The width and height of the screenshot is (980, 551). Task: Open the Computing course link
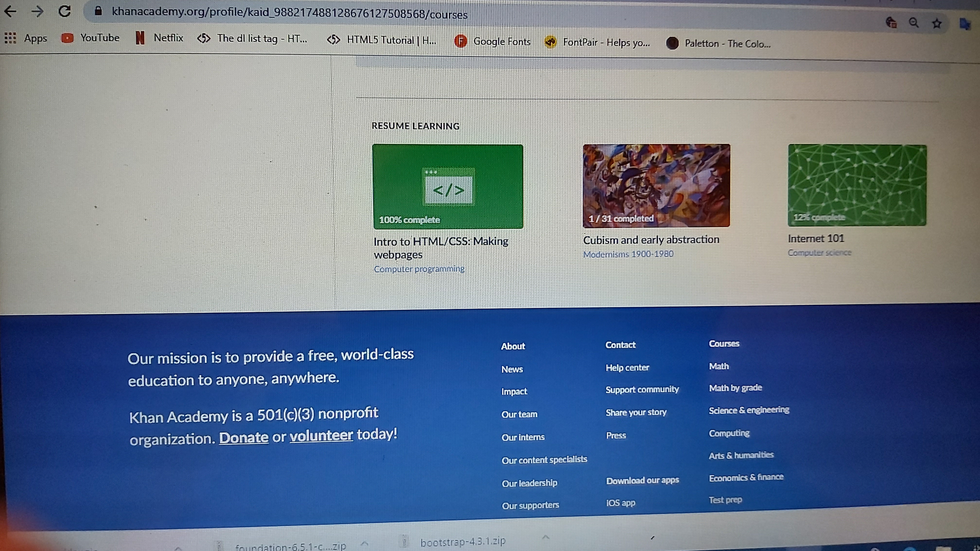tap(729, 433)
